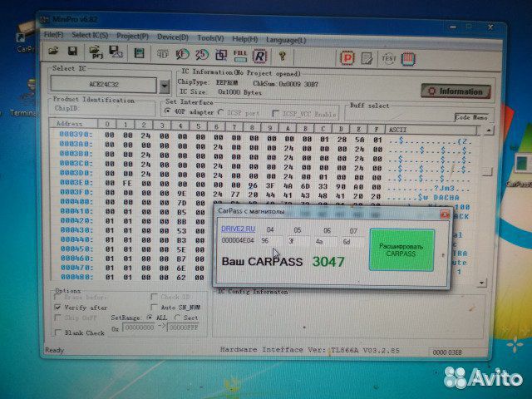Click the 04 byte input field containing 96
532x399 pixels.
(x=269, y=240)
